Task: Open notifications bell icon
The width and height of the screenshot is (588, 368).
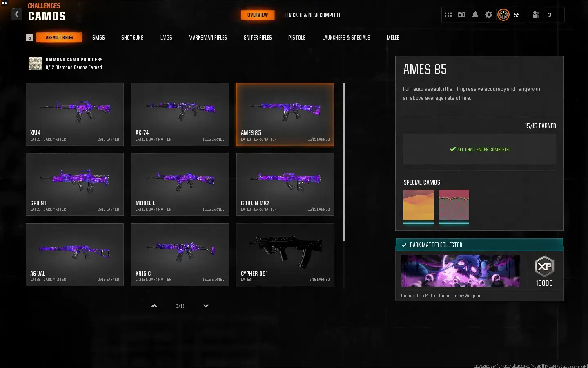Action: 475,15
